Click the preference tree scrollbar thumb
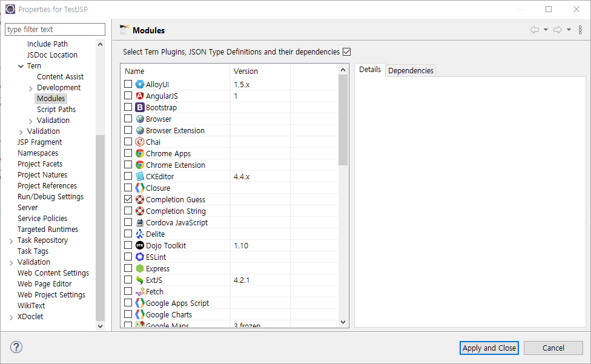The height and width of the screenshot is (364, 591). pos(100,227)
